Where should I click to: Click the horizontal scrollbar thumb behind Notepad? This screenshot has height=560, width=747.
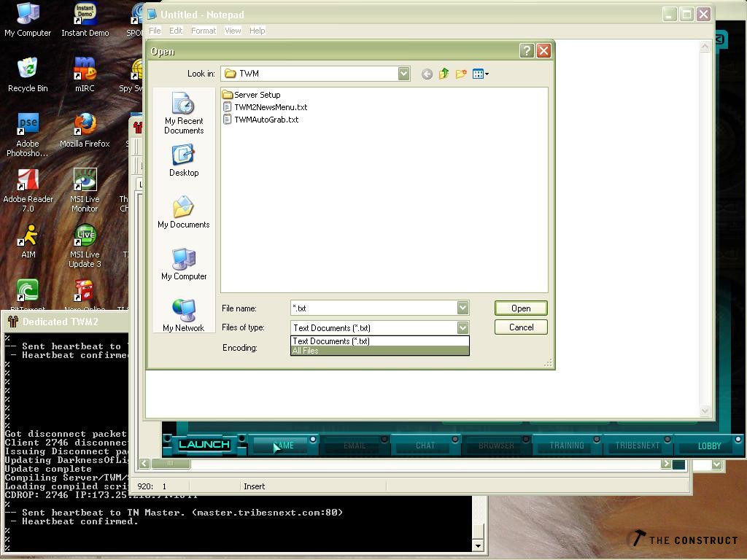pyautogui.click(x=171, y=463)
